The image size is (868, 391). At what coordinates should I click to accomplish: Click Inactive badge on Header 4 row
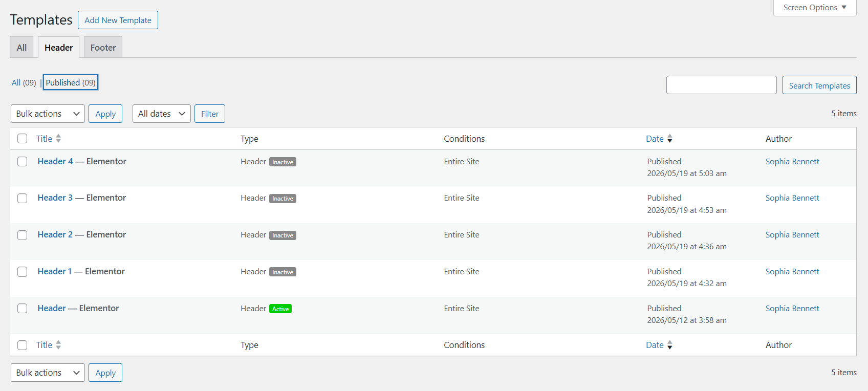click(283, 162)
